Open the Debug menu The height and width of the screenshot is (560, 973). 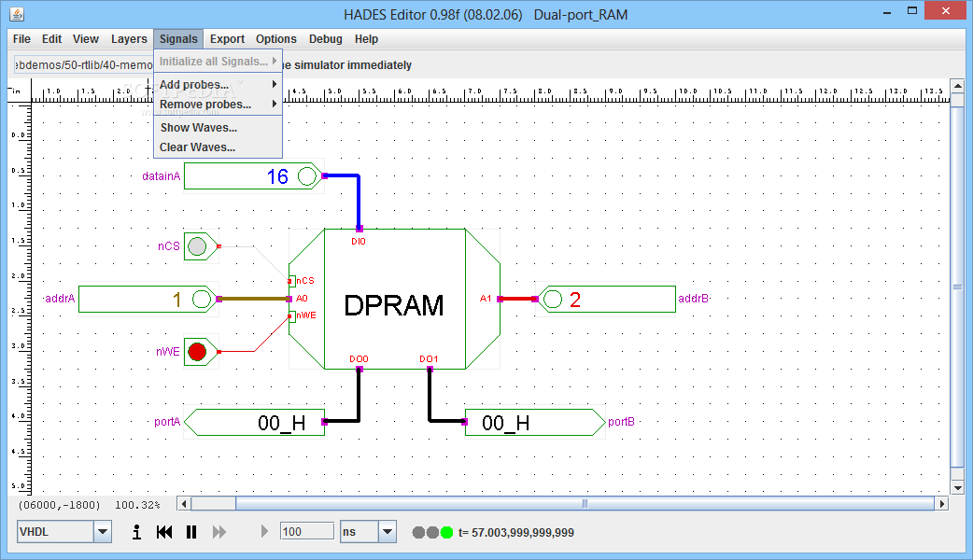pos(325,39)
